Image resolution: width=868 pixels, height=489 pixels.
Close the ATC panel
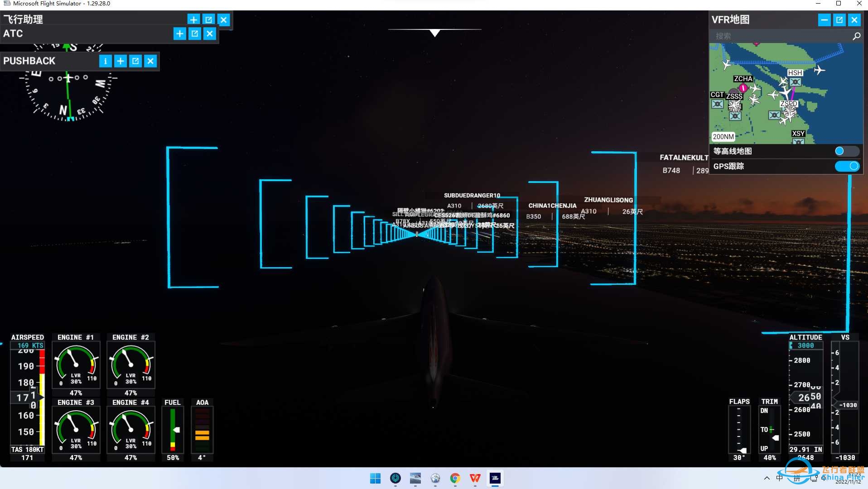coord(210,34)
